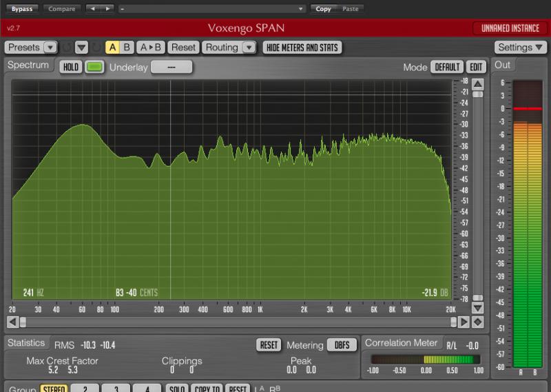Image resolution: width=551 pixels, height=392 pixels.
Task: Click the 'RMS' statistics label
Action: pos(64,345)
